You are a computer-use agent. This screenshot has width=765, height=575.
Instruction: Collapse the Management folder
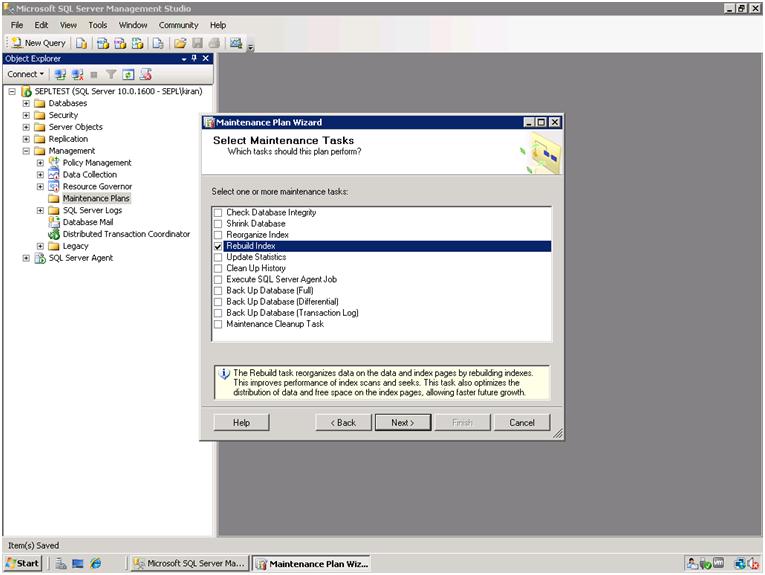pyautogui.click(x=26, y=151)
